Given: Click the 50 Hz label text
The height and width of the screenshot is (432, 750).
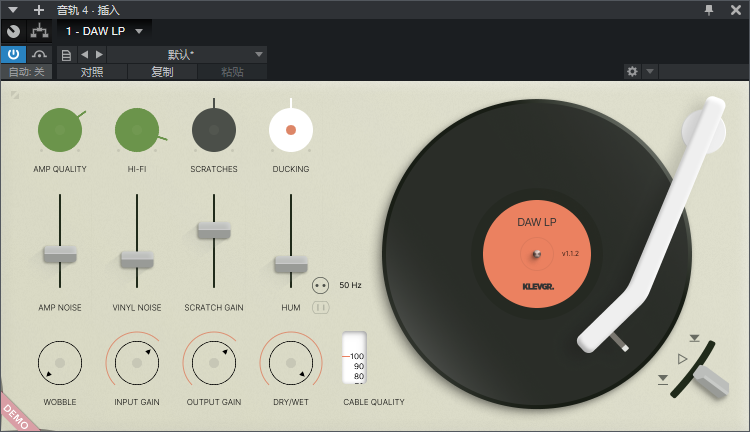Looking at the screenshot, I should click(x=350, y=285).
